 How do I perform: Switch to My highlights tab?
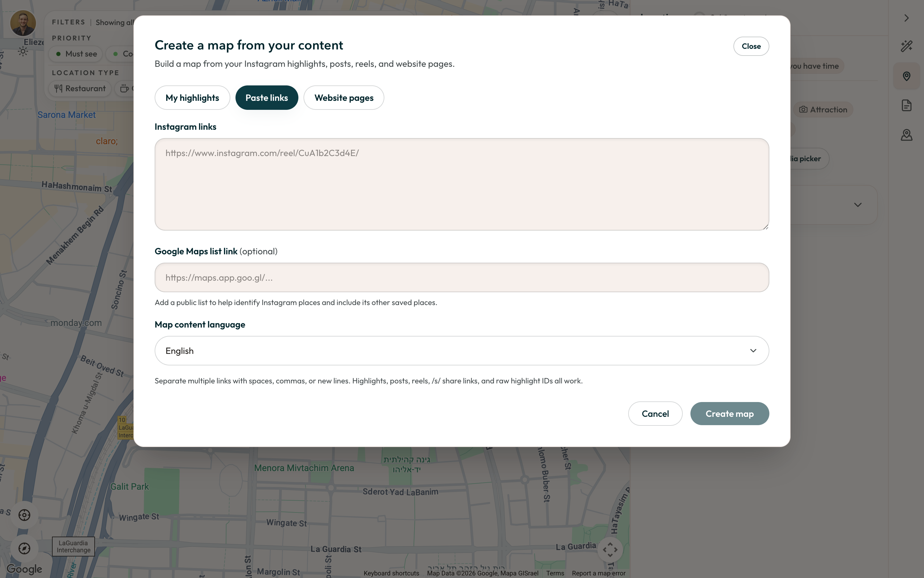(192, 98)
